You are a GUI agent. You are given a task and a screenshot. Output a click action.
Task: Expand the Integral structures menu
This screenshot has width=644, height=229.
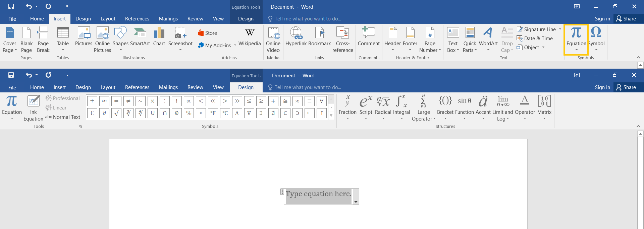pos(401,108)
